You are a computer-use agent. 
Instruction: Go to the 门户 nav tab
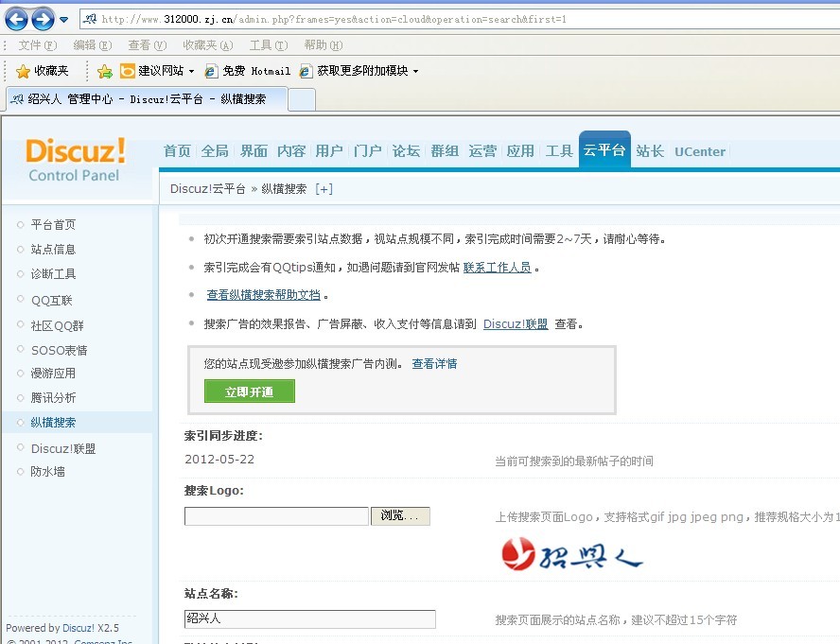(x=367, y=151)
